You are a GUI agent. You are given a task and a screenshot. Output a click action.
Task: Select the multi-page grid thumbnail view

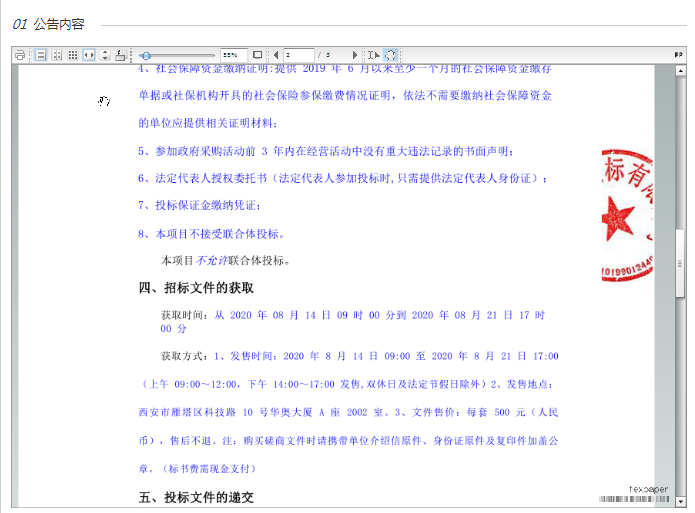(73, 55)
